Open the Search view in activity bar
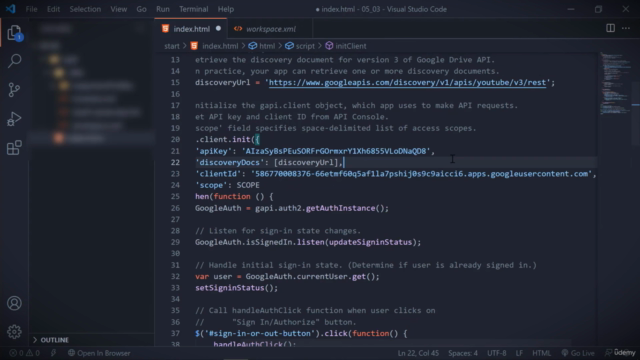Image resolution: width=640 pixels, height=360 pixels. (14, 61)
